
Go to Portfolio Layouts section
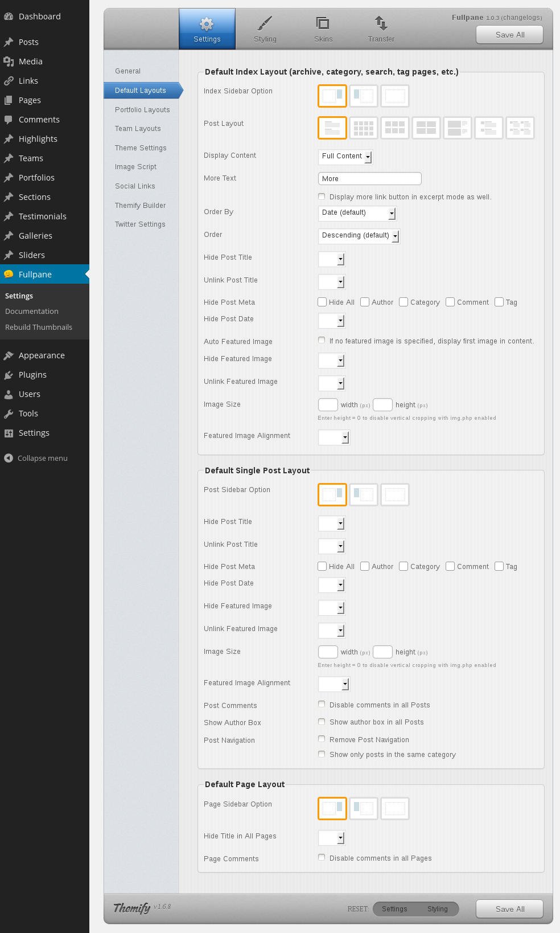point(142,109)
